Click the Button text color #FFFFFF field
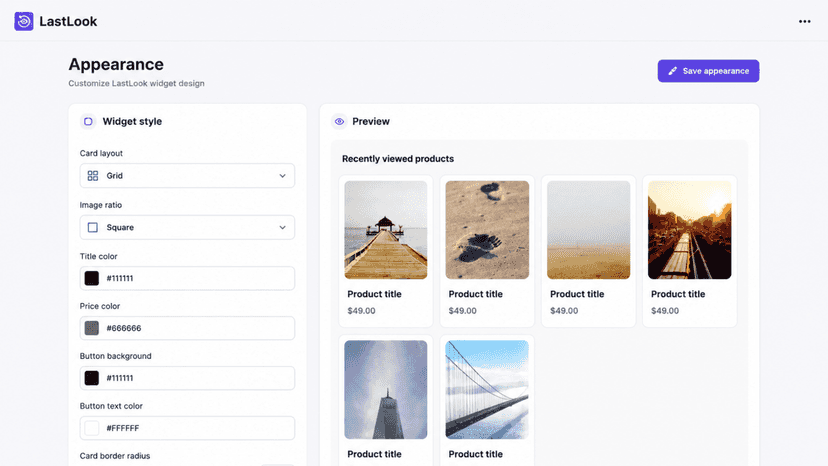The image size is (828, 466). (x=187, y=428)
